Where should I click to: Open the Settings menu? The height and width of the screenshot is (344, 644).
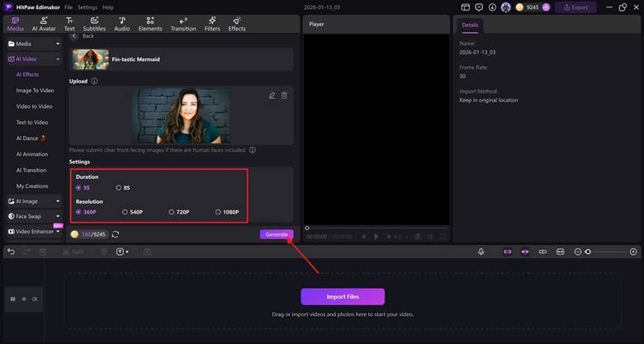[x=88, y=7]
